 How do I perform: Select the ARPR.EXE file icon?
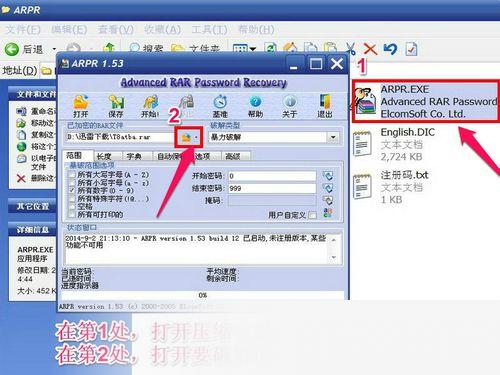pyautogui.click(x=365, y=101)
